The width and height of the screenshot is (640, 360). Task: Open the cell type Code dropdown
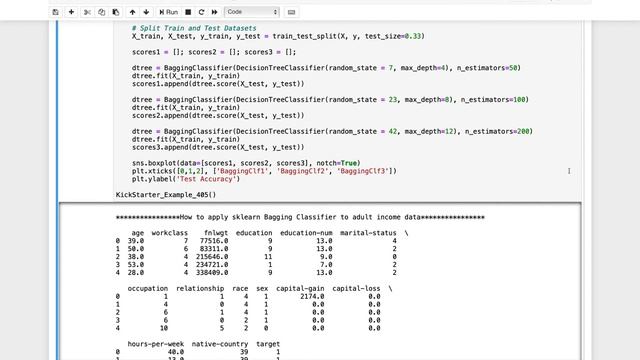(x=252, y=12)
